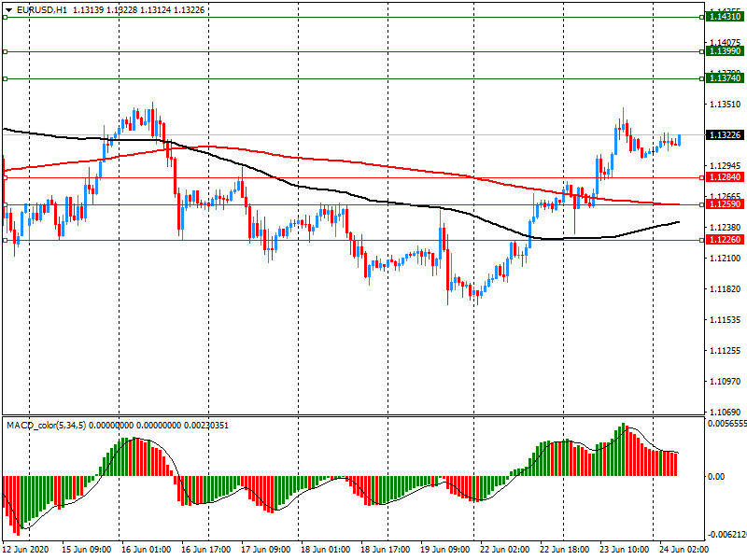The image size is (747, 560).
Task: Click the 1.14310 green level price label
Action: pyautogui.click(x=725, y=17)
